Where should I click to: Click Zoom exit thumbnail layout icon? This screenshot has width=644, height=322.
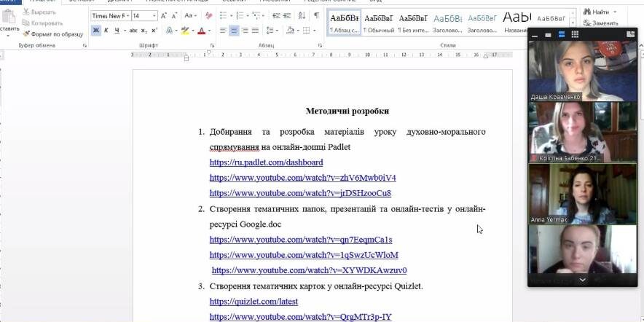coord(630,35)
